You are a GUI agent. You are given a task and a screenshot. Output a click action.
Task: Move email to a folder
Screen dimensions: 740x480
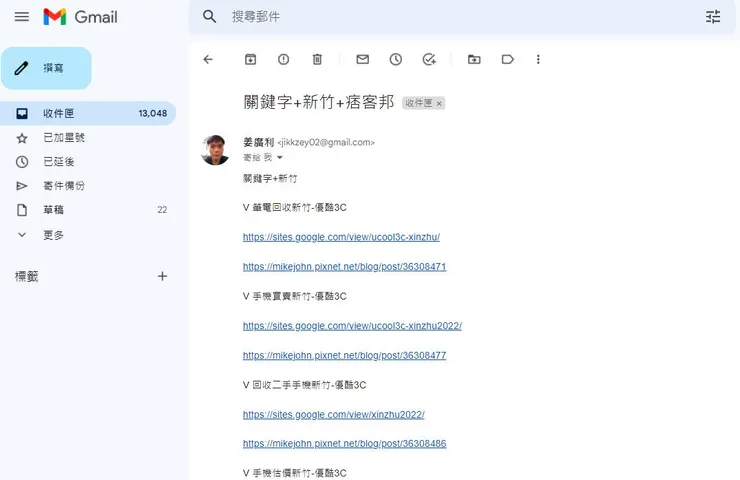click(474, 59)
